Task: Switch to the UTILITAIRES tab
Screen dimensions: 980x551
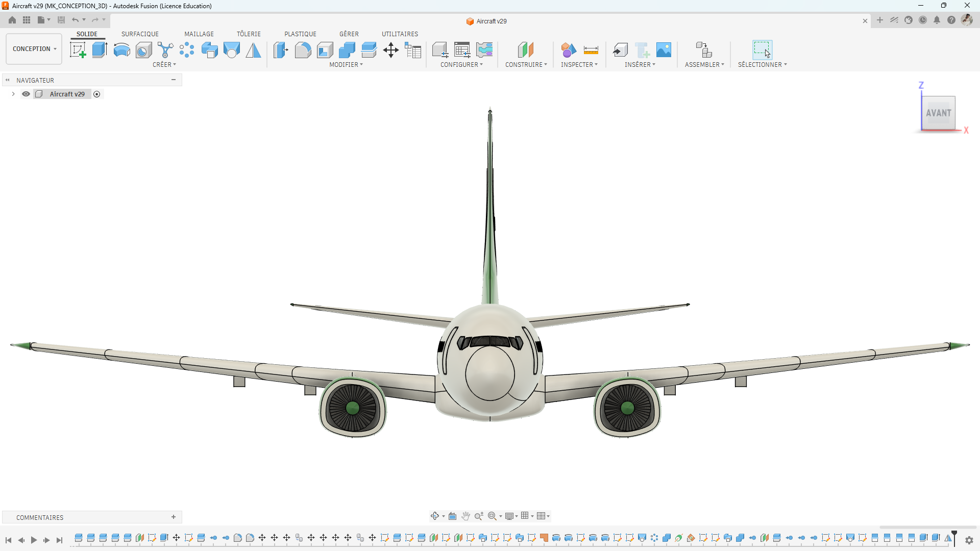Action: click(x=400, y=34)
